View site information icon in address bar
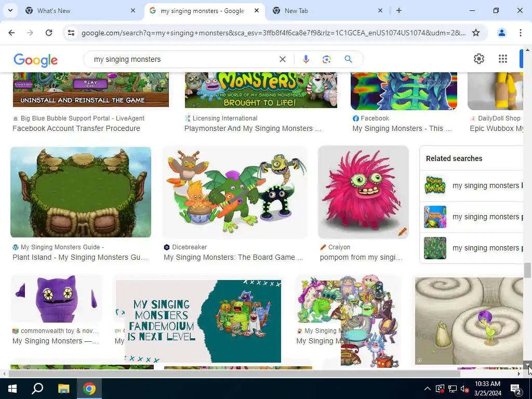 (x=71, y=33)
